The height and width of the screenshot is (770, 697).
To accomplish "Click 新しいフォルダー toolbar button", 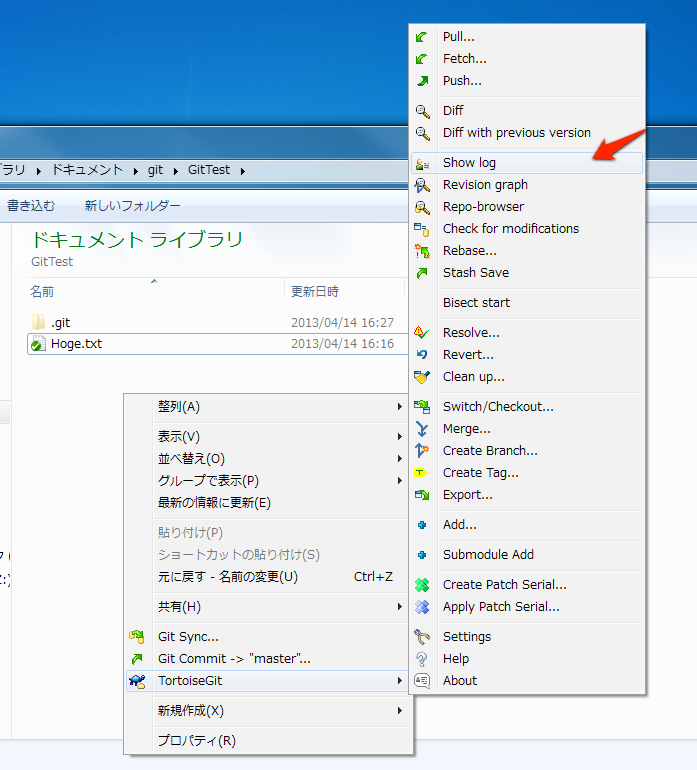I will click(132, 206).
